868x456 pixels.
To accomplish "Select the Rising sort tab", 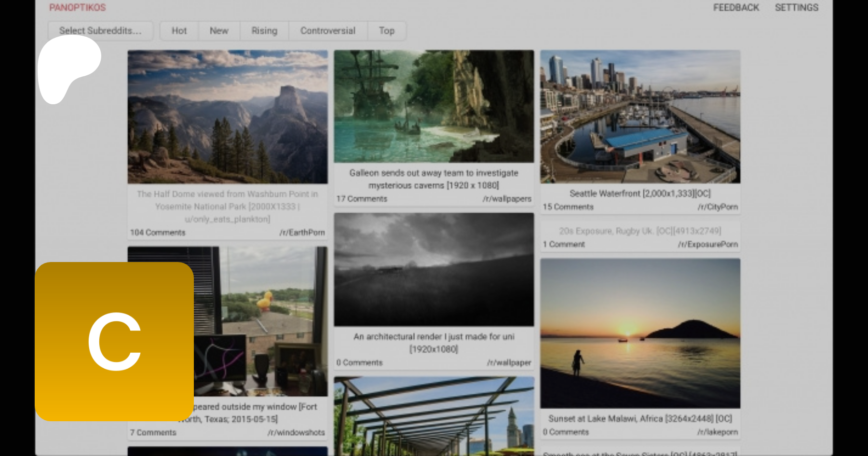I will tap(264, 31).
